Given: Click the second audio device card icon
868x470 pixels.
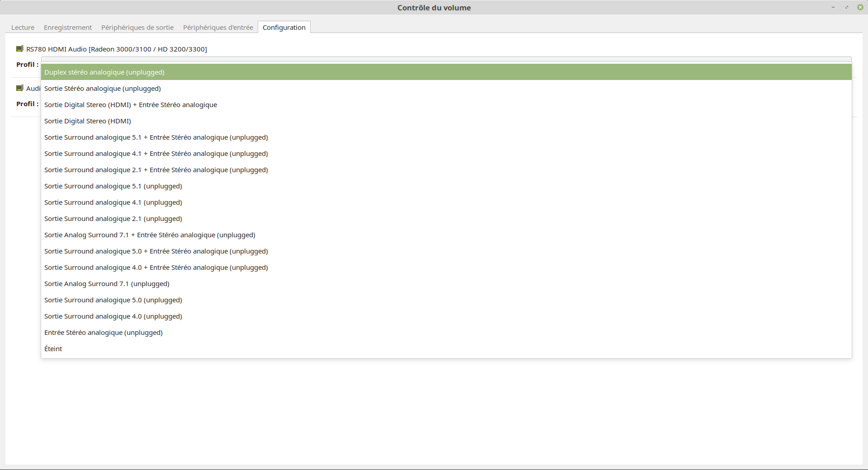Looking at the screenshot, I should click(x=20, y=88).
